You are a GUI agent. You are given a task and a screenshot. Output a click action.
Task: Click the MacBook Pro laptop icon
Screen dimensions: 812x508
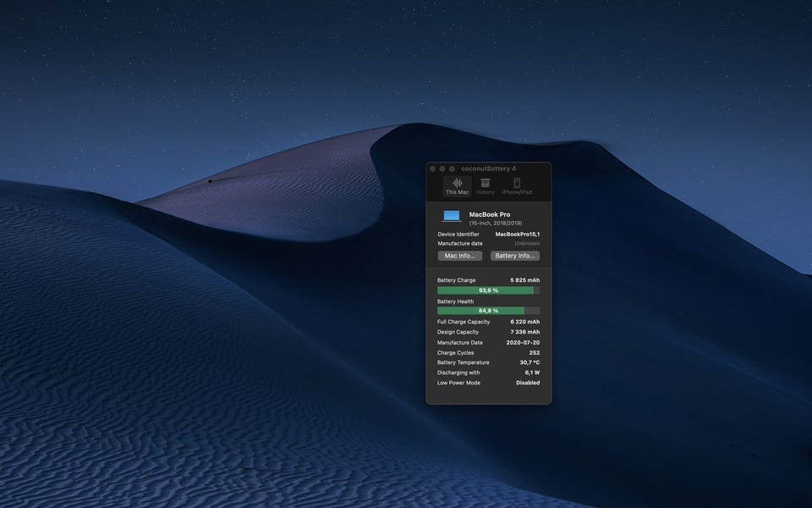pyautogui.click(x=452, y=216)
